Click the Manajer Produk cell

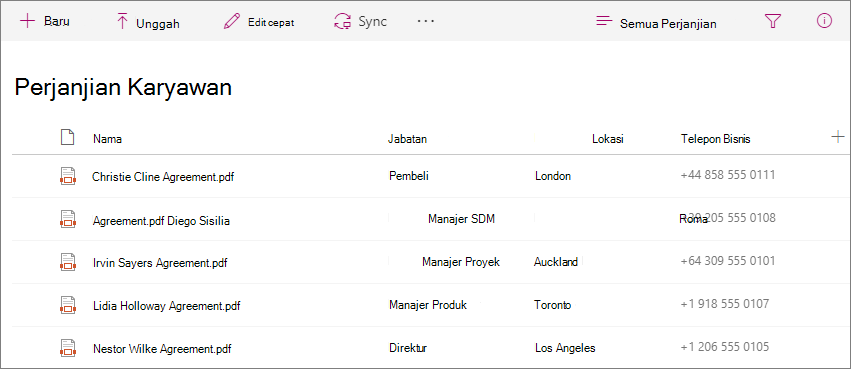click(428, 305)
